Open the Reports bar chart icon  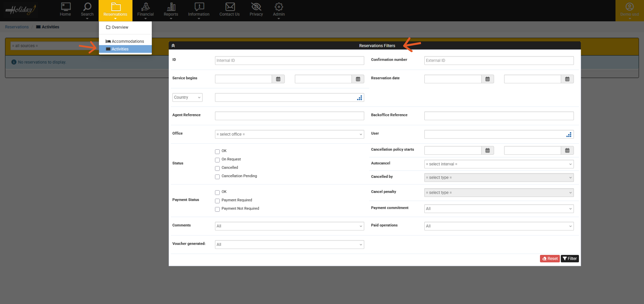tap(171, 7)
